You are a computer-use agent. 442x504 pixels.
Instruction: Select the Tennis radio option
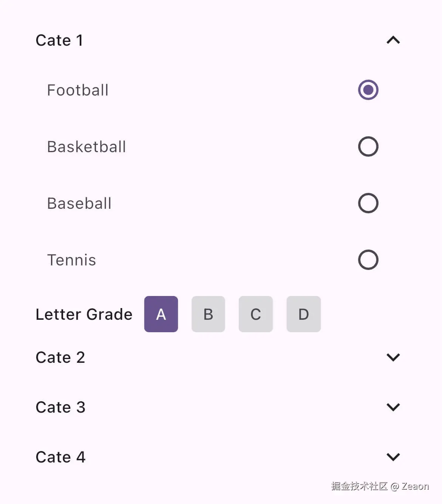[x=368, y=260]
